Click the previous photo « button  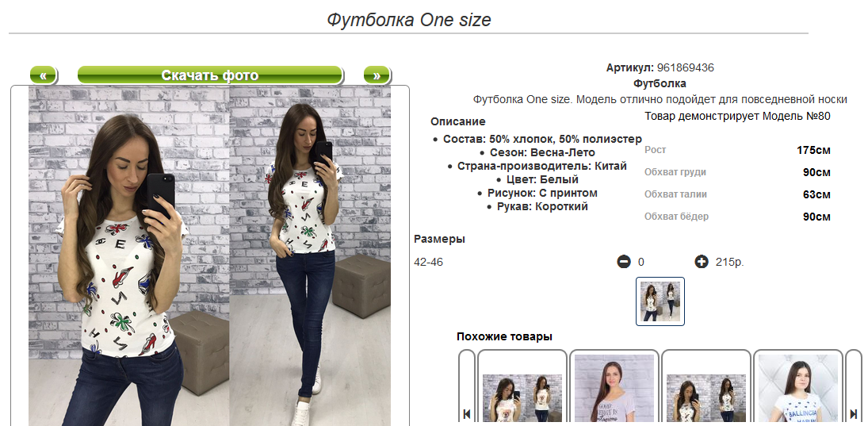point(43,75)
